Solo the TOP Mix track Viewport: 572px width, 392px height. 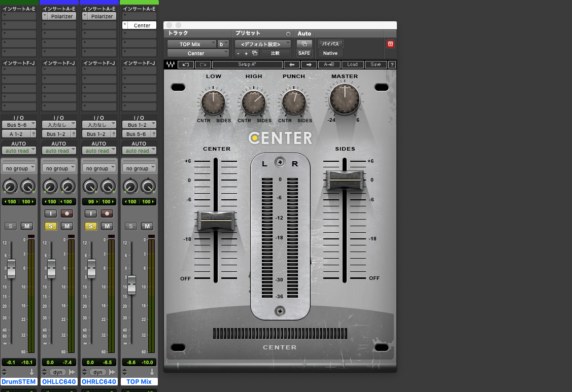(131, 226)
